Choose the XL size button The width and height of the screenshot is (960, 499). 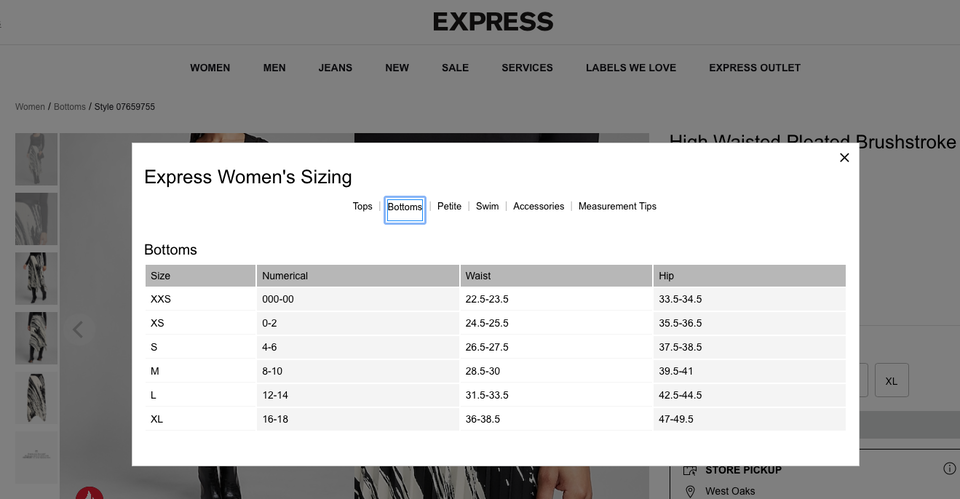(x=891, y=381)
